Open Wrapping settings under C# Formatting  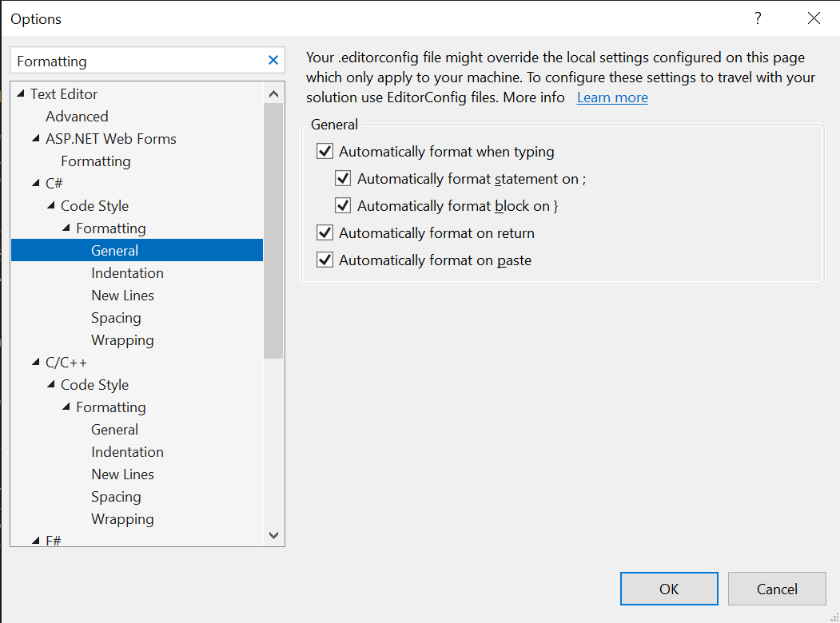122,340
